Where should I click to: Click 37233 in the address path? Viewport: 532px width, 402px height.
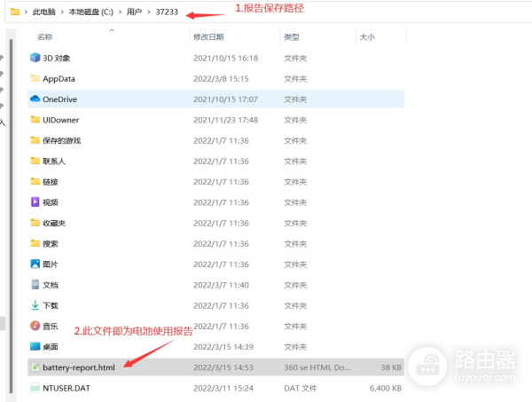pos(167,12)
